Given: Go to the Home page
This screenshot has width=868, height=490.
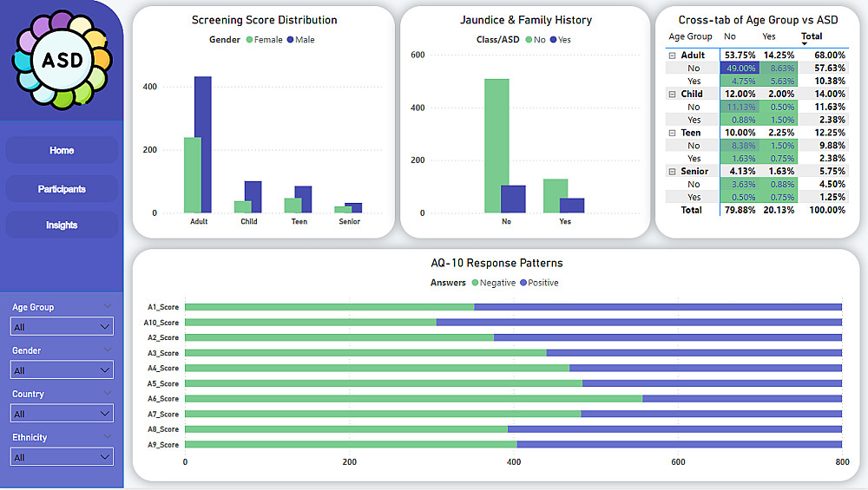Looking at the screenshot, I should pos(62,150).
